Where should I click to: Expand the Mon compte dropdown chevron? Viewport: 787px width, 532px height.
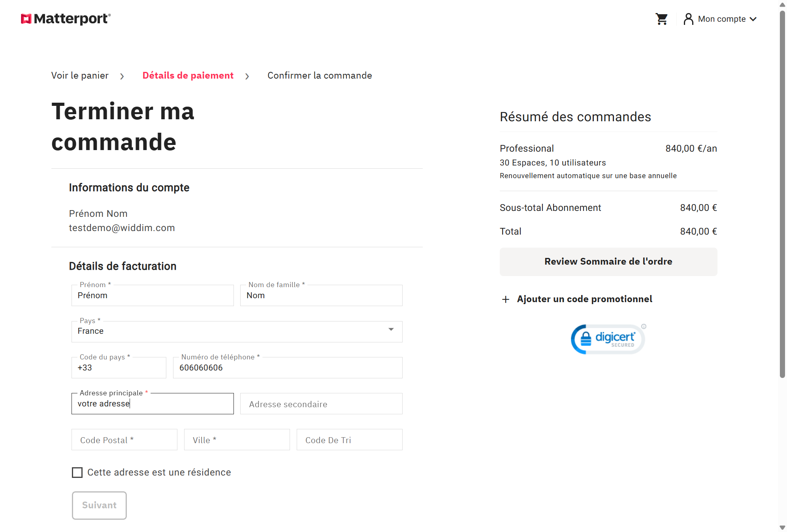(753, 19)
